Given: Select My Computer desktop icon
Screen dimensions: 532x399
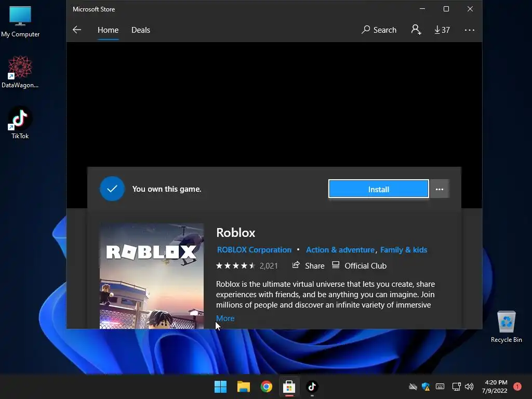Looking at the screenshot, I should pyautogui.click(x=20, y=21).
